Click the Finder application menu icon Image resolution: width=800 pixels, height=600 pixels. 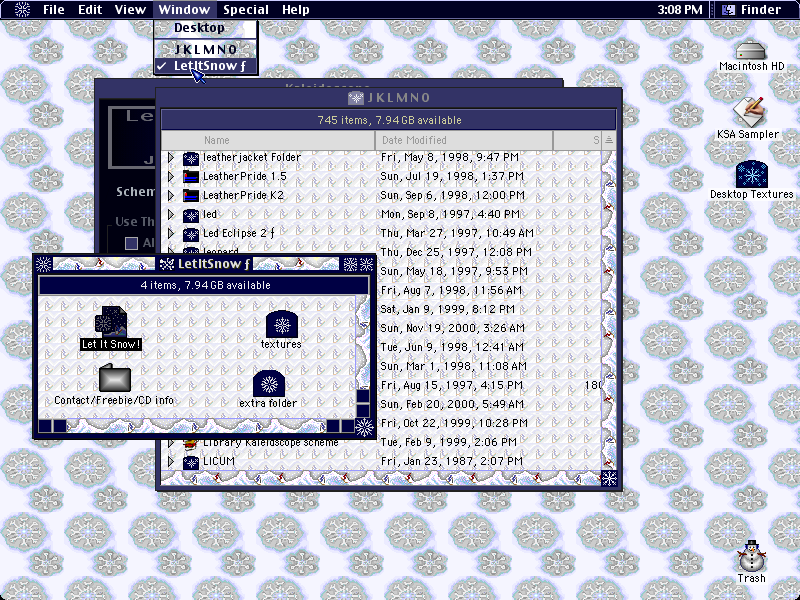[x=728, y=9]
